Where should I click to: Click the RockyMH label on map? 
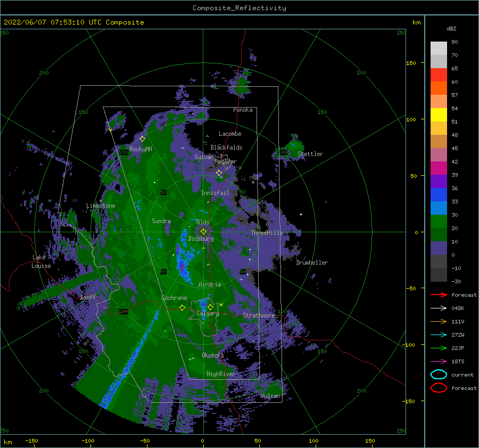141,149
